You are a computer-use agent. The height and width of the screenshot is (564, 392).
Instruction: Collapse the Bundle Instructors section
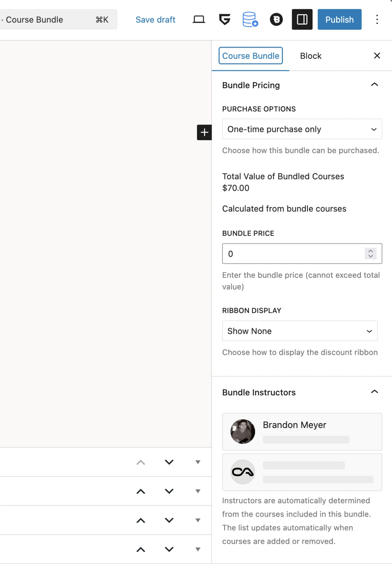click(374, 391)
